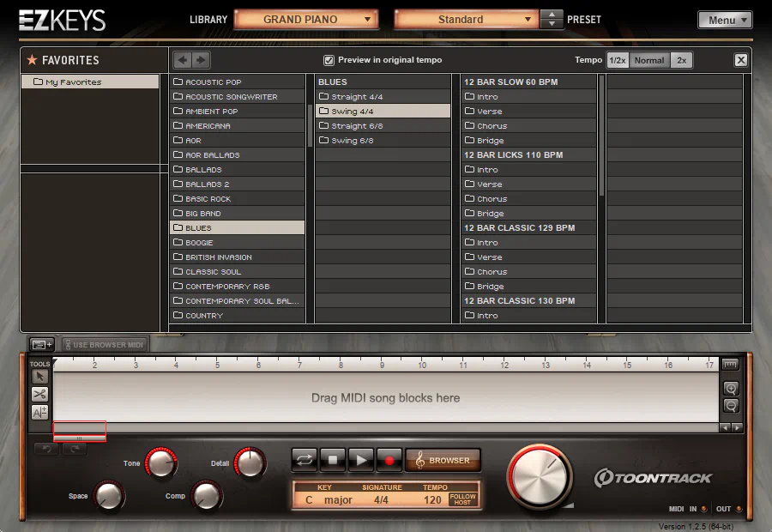Select the Swing 4/4 folder
The image size is (772, 532).
click(383, 111)
